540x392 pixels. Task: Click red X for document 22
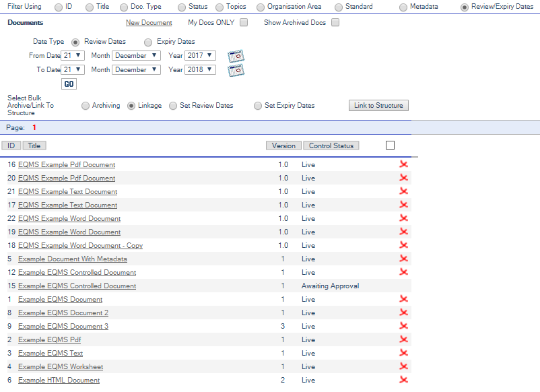pyautogui.click(x=403, y=218)
